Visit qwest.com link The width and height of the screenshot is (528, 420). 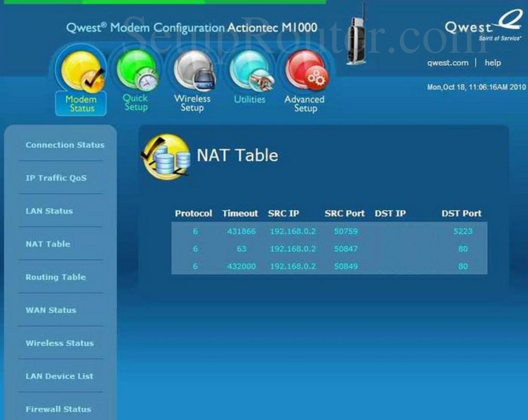tap(448, 63)
